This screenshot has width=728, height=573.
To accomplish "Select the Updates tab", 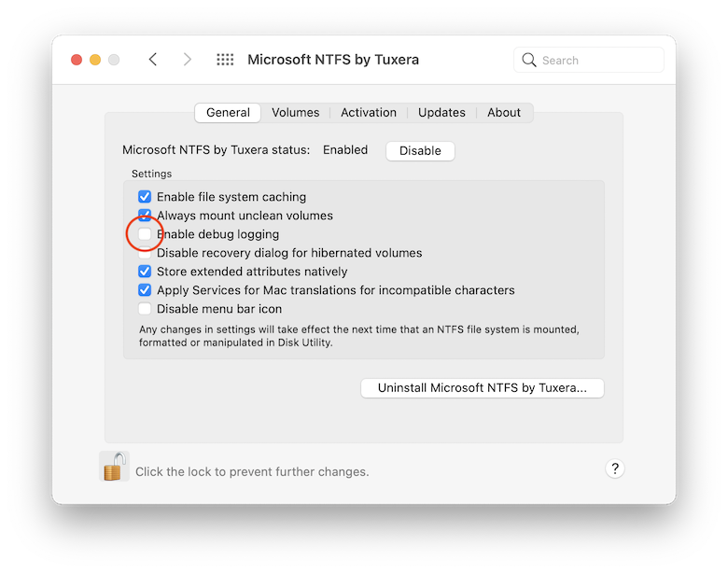I will [441, 113].
